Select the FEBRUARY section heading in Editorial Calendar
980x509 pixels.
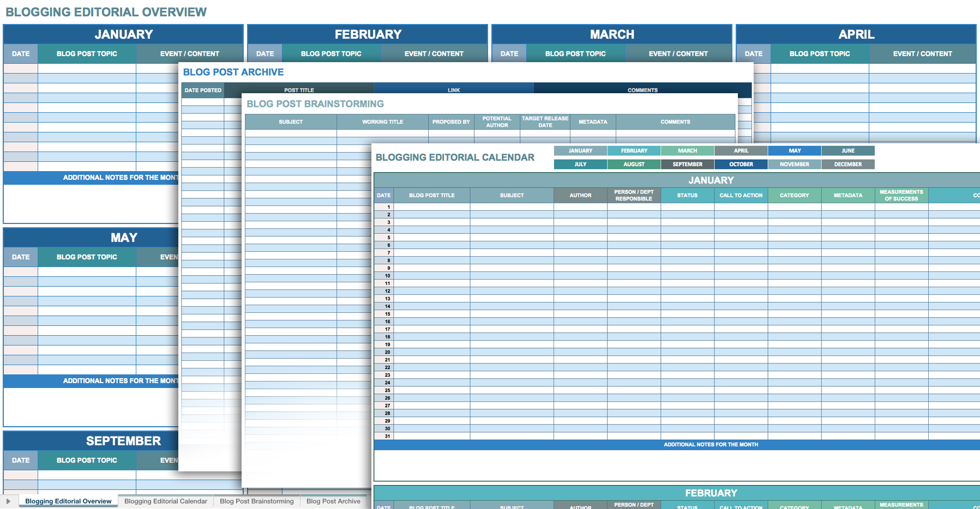pos(711,493)
